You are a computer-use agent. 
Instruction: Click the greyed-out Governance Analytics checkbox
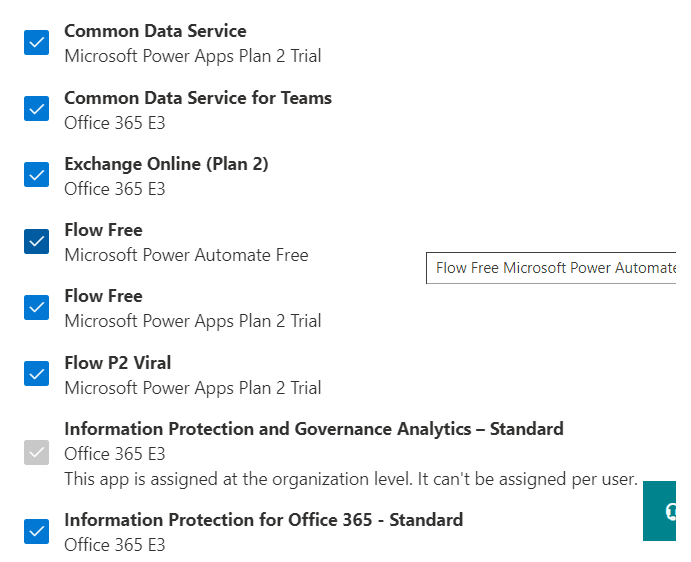point(37,453)
